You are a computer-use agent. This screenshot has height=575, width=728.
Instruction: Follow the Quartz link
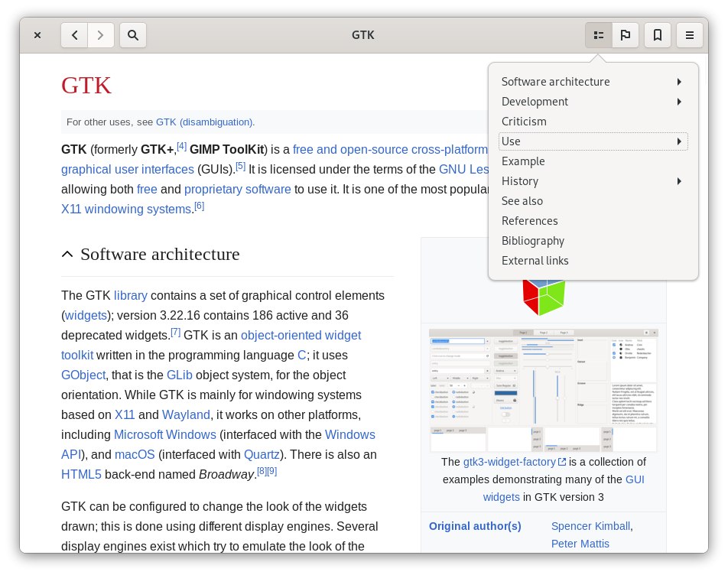pos(262,455)
